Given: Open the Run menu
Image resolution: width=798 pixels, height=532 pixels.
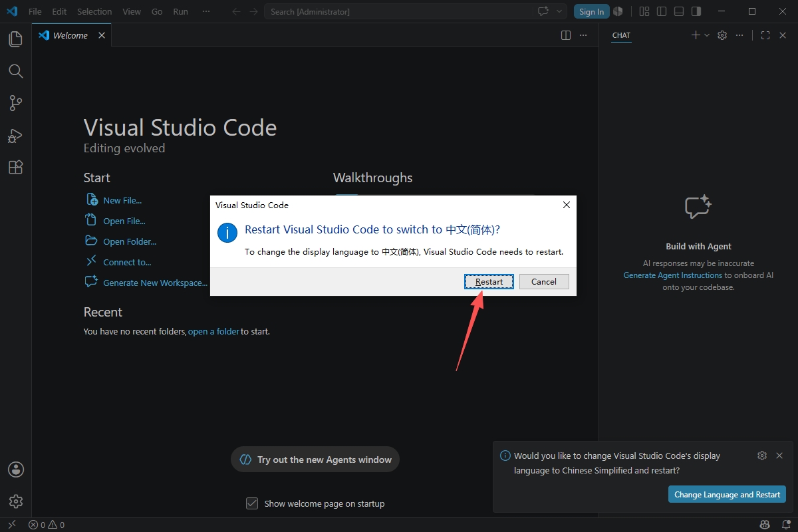Looking at the screenshot, I should click(x=180, y=11).
